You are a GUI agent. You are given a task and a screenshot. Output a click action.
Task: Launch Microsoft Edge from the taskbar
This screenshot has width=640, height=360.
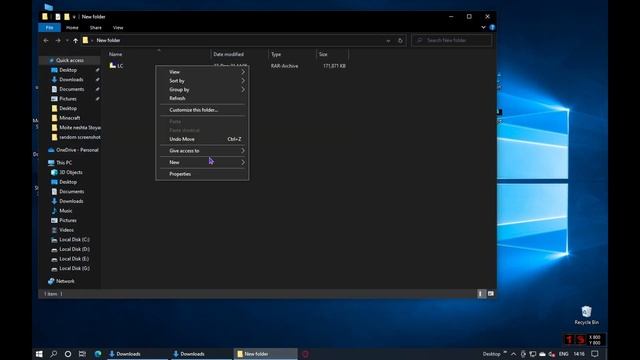point(98,354)
